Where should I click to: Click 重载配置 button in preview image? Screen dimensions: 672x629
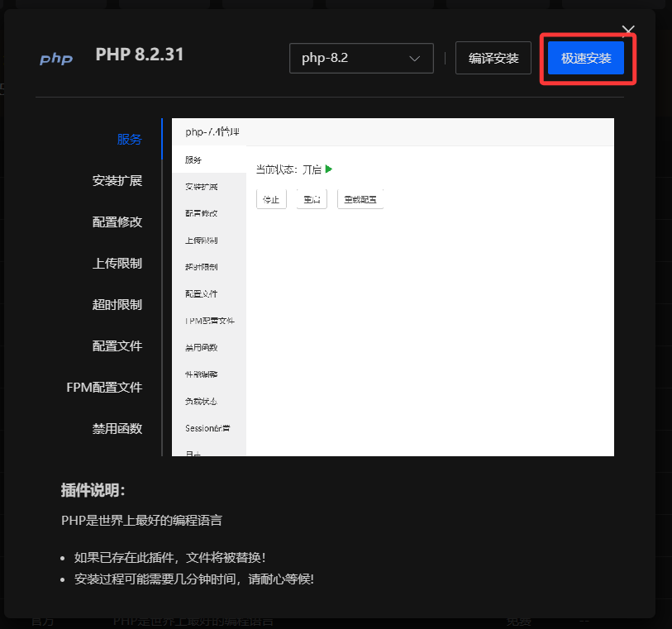coord(360,199)
